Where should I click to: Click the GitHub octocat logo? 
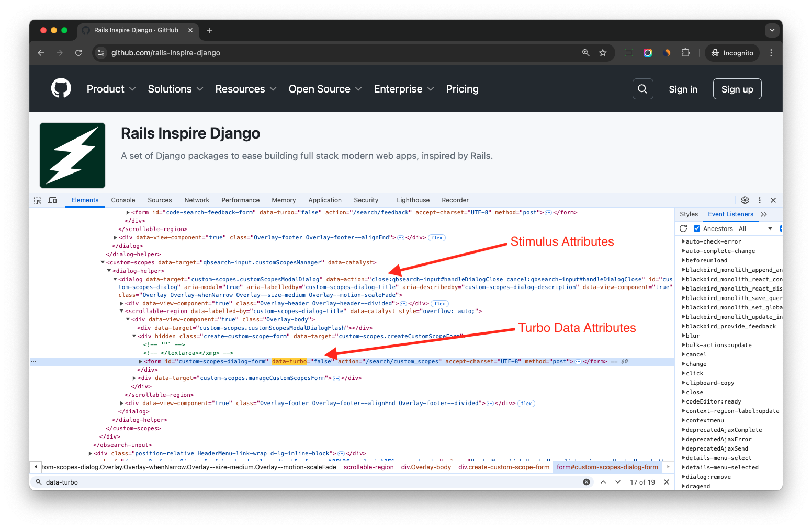[61, 89]
